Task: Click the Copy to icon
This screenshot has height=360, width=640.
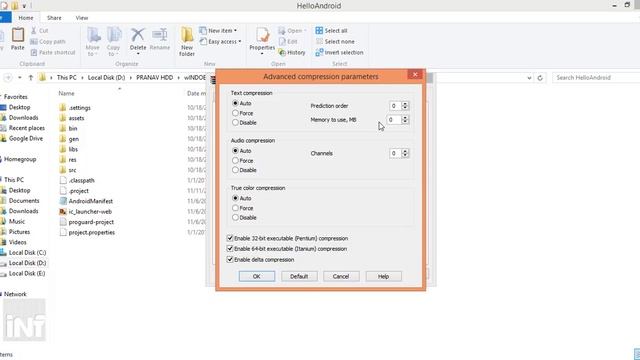Action: (x=114, y=35)
